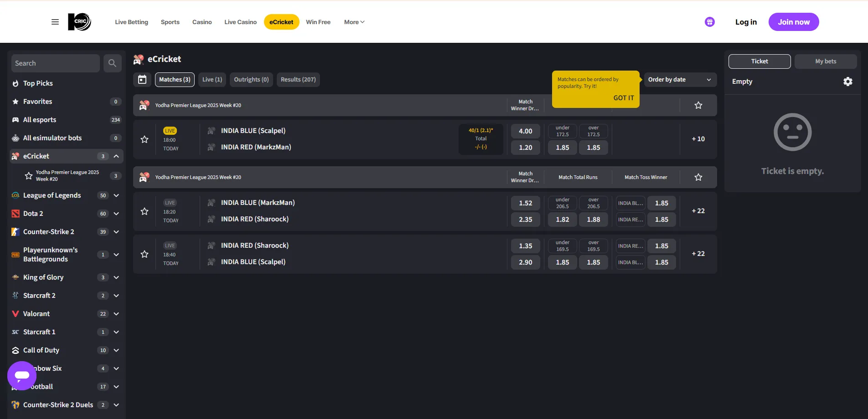Click the search magnifier button
The height and width of the screenshot is (419, 868).
click(x=112, y=63)
